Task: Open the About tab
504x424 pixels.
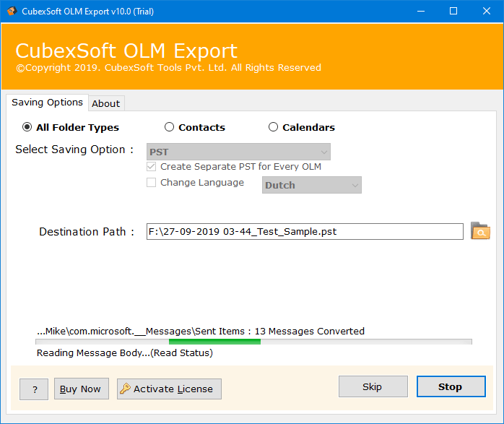Action: click(105, 103)
